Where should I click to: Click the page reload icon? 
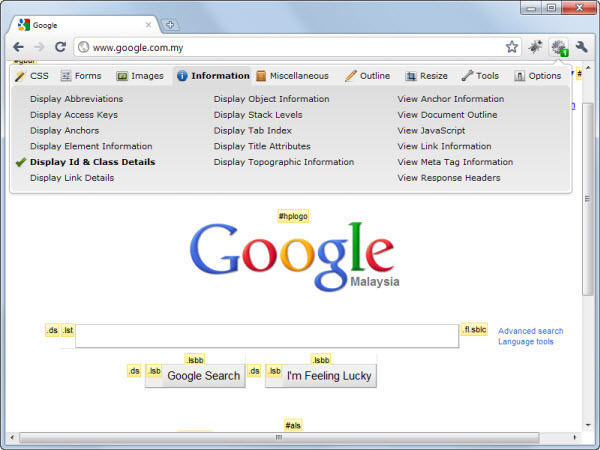[60, 47]
